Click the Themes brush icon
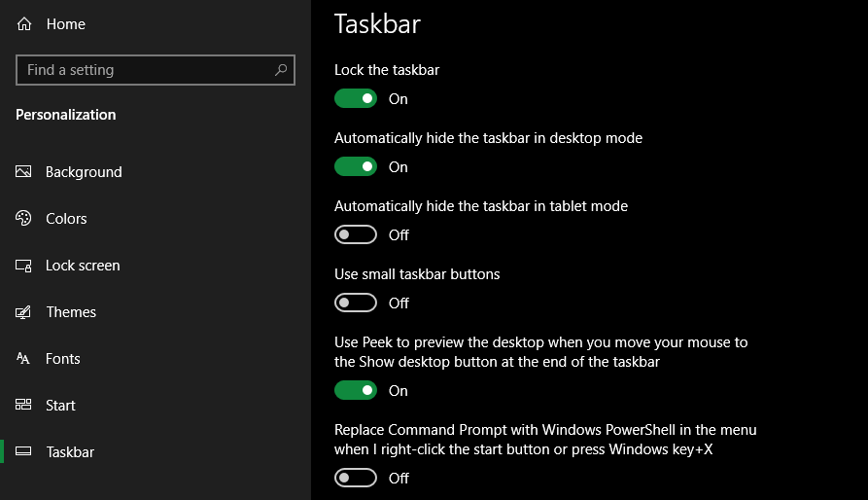The width and height of the screenshot is (868, 500). 24,312
